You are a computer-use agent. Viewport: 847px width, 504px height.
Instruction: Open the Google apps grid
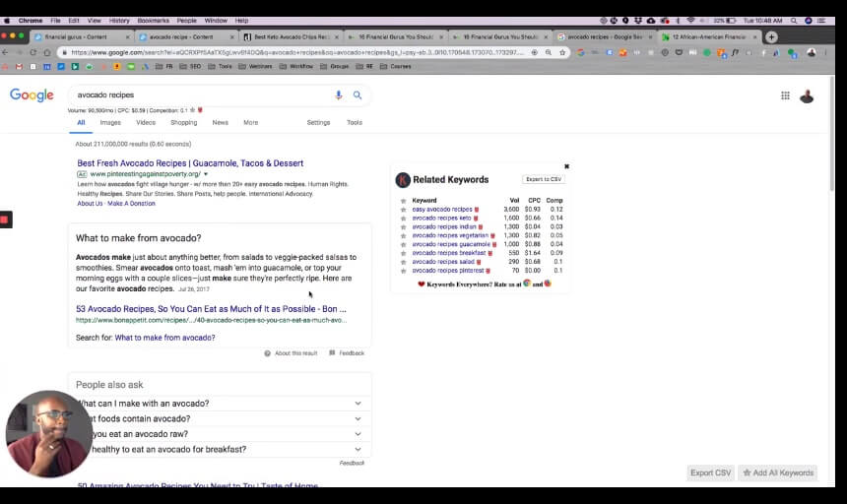coord(785,95)
